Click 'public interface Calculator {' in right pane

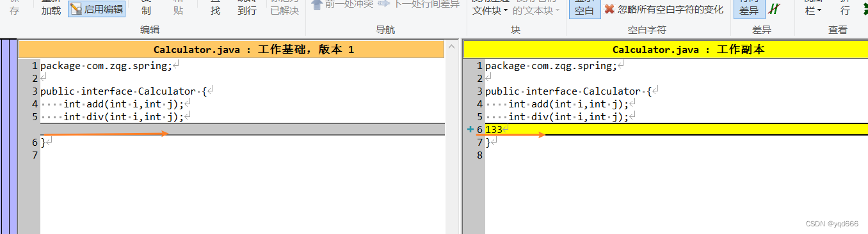click(568, 91)
